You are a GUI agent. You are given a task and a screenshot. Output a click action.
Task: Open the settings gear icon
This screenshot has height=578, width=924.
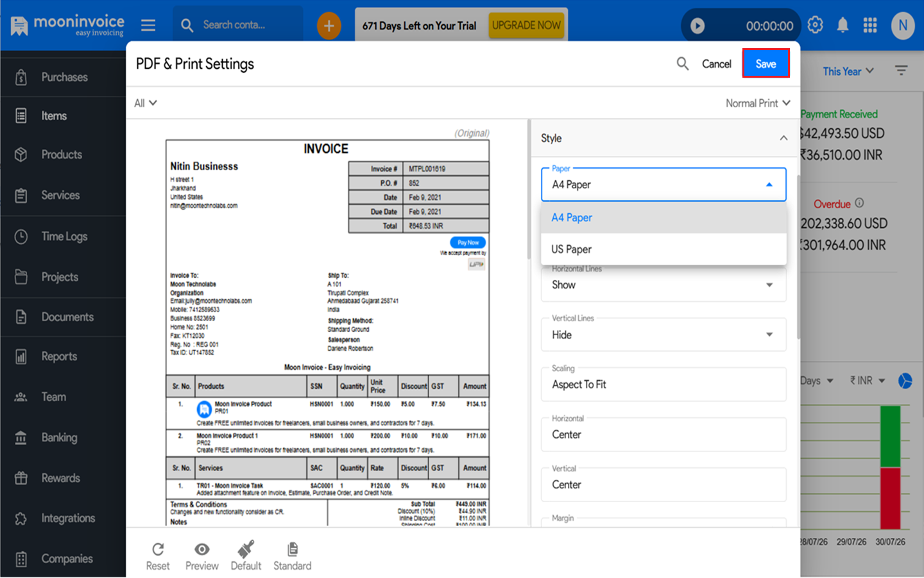815,25
